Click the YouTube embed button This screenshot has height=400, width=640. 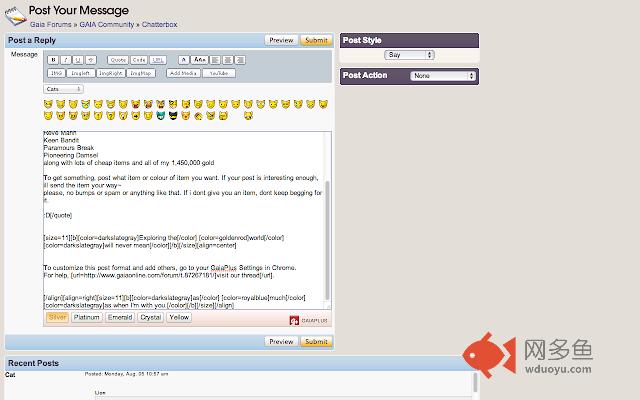click(220, 73)
